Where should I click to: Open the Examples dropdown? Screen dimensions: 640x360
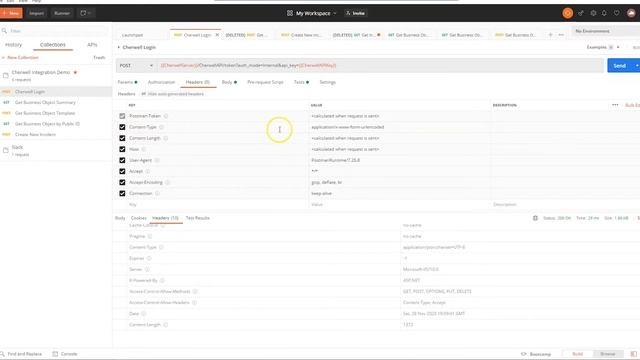click(x=603, y=47)
